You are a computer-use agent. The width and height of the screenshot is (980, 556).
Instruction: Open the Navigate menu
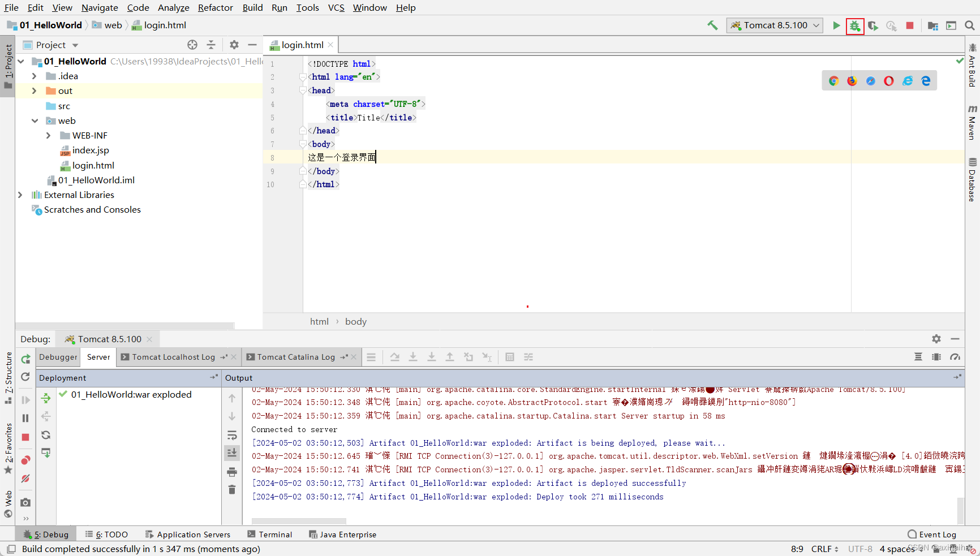click(100, 7)
